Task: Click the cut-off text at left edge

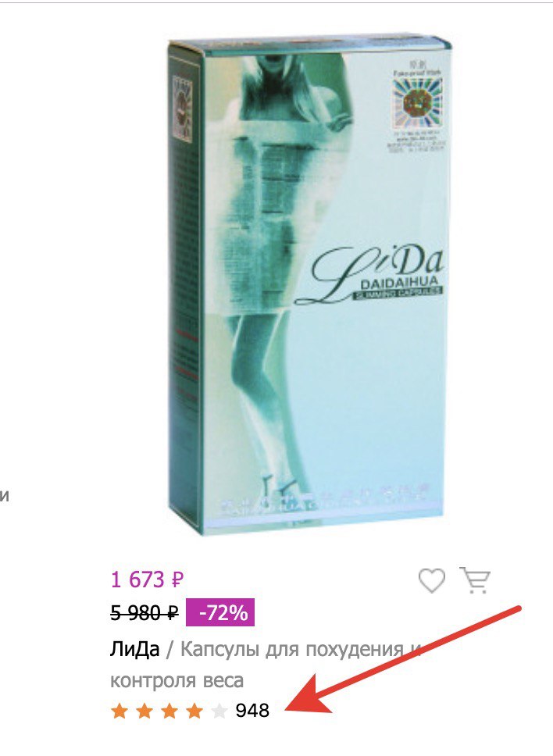Action: point(5,496)
